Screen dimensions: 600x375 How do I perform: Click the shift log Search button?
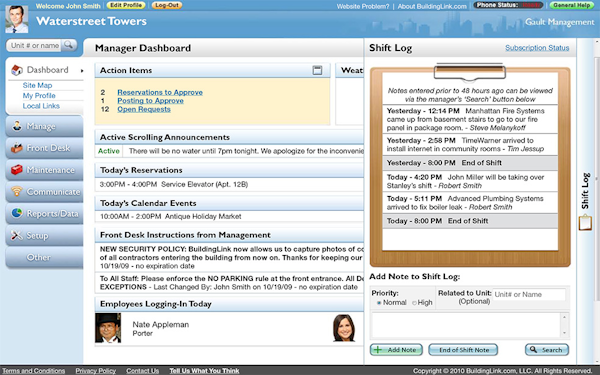pyautogui.click(x=547, y=350)
